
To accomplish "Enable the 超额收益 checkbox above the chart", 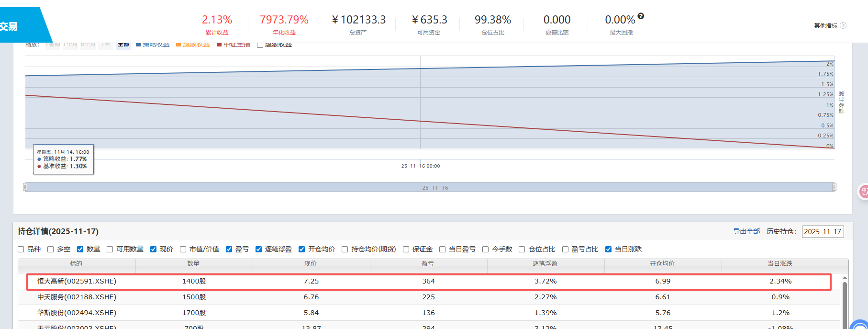I will [x=260, y=45].
